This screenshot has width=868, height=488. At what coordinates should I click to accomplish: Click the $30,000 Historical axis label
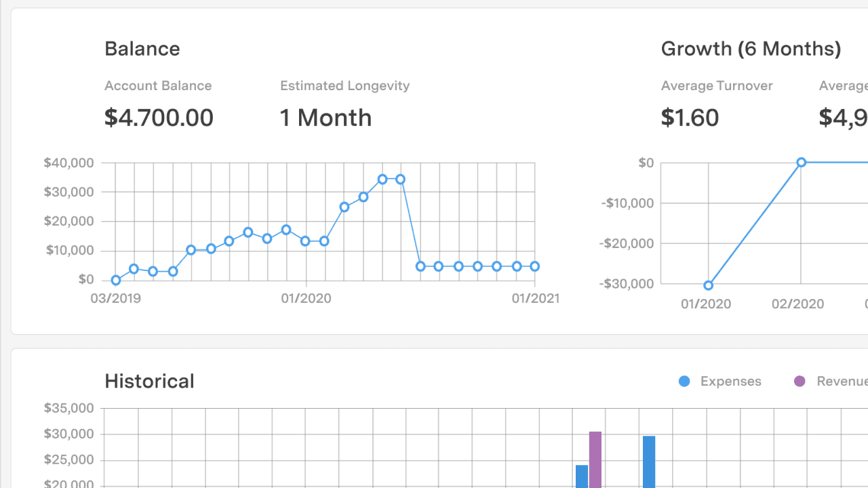tap(68, 434)
